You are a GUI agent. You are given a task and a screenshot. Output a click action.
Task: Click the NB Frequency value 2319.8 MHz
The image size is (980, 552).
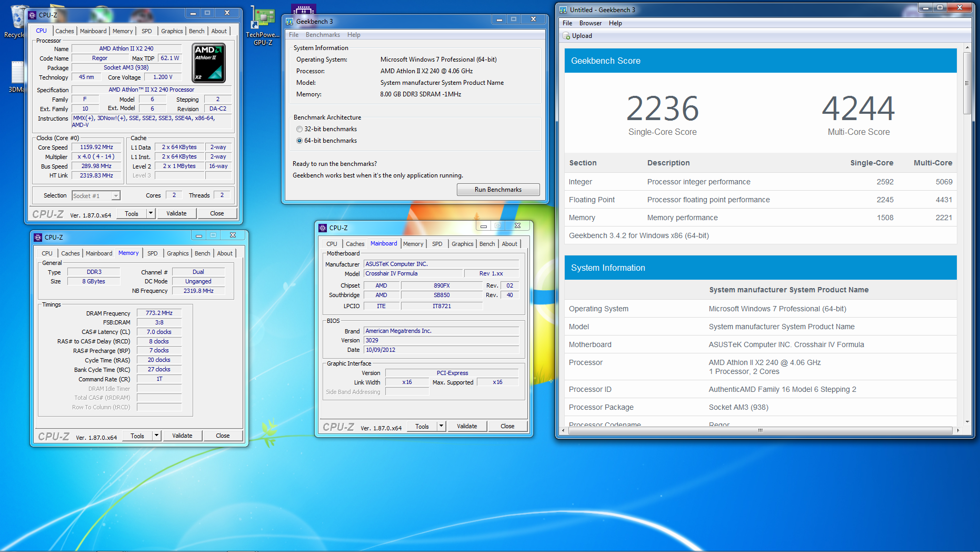click(198, 291)
